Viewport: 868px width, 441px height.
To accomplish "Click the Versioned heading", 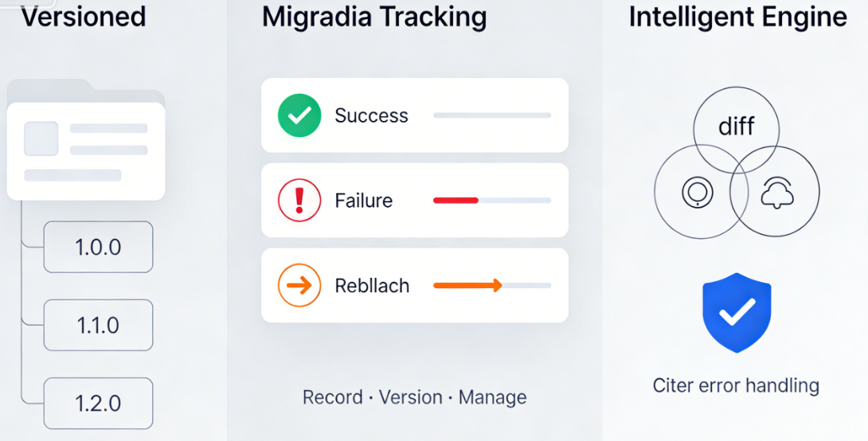I will (x=83, y=16).
